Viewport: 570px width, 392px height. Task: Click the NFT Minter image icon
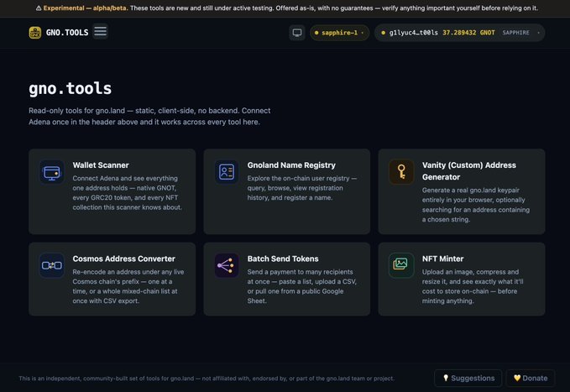(401, 265)
